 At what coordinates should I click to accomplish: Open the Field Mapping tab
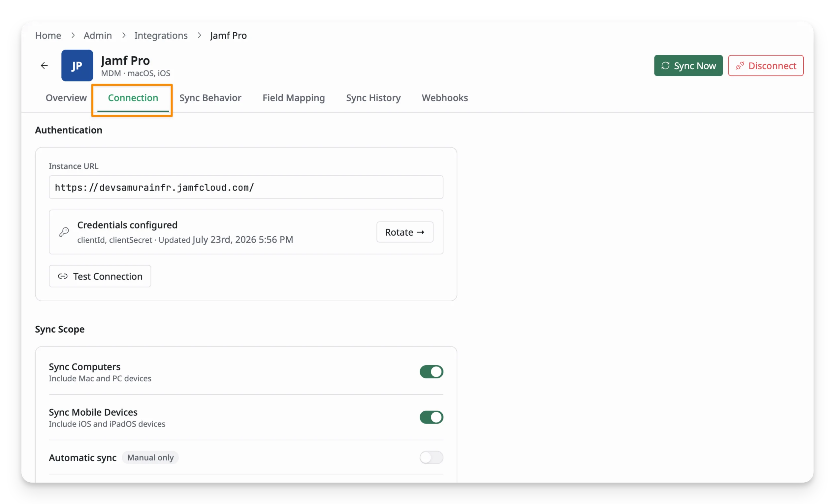click(294, 98)
